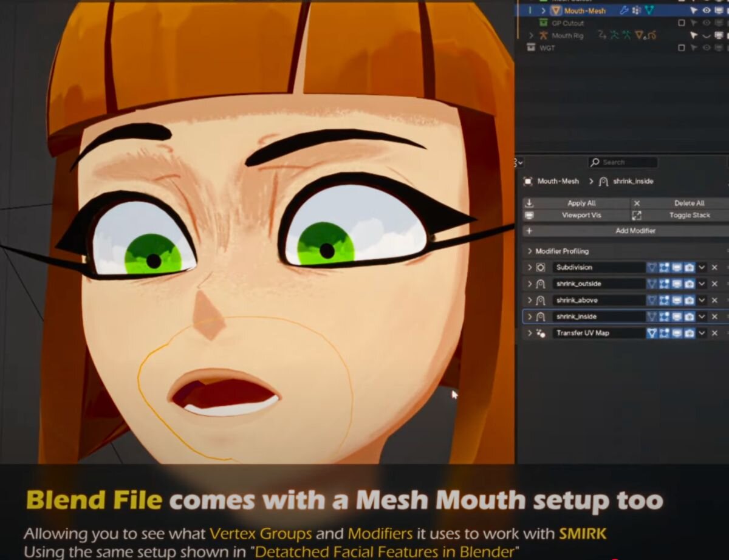Toggle edit mode display for the Subdivision modifier
Screen dimensions: 729x560
coord(664,267)
